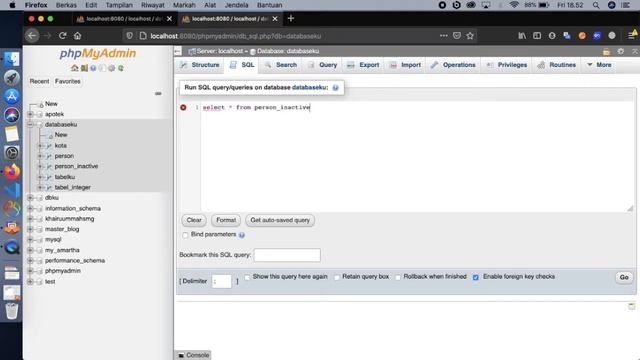Switch to the Search tab
The width and height of the screenshot is (640, 360).
coord(281,65)
